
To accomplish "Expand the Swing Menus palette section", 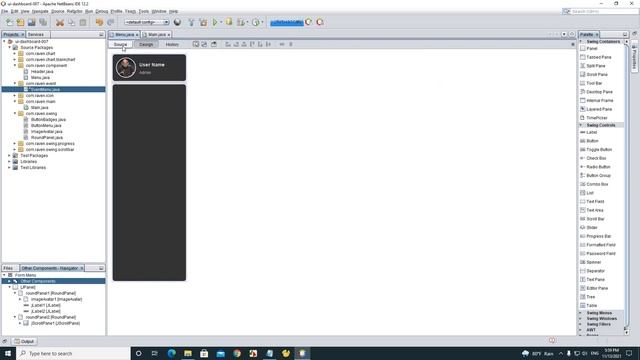I will coord(581,313).
